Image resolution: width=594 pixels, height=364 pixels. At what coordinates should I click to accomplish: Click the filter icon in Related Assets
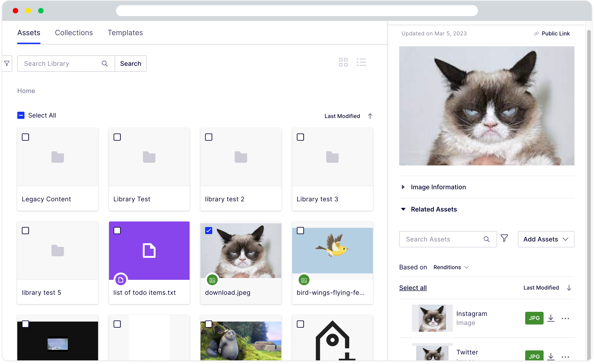click(x=506, y=239)
